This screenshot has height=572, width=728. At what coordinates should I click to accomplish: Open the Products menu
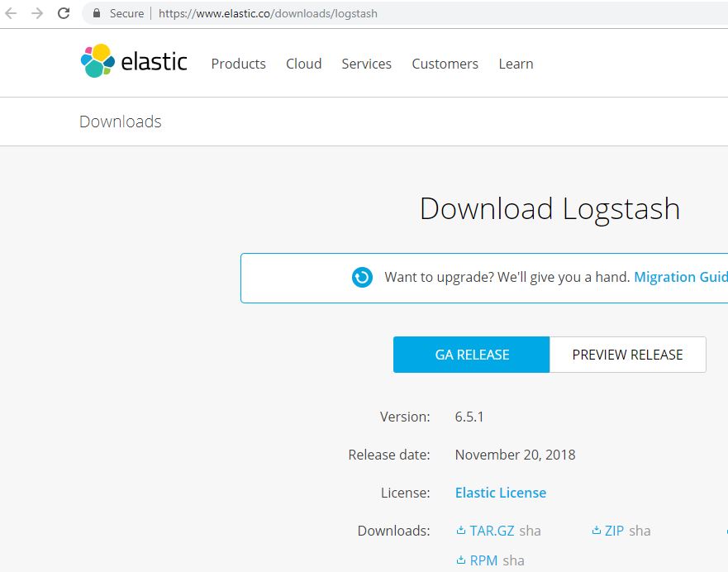[x=238, y=64]
